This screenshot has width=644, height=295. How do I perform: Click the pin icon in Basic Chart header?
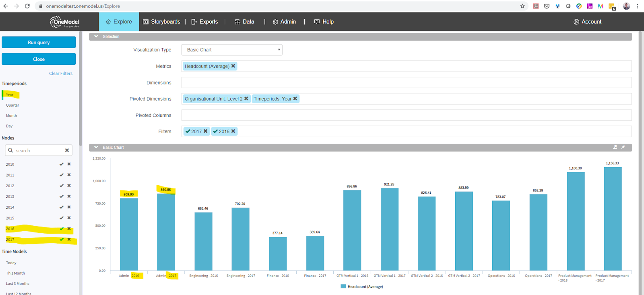623,147
